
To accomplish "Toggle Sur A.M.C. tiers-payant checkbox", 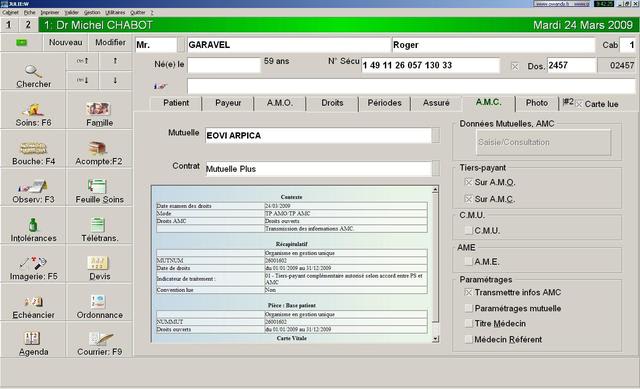I will (x=469, y=199).
